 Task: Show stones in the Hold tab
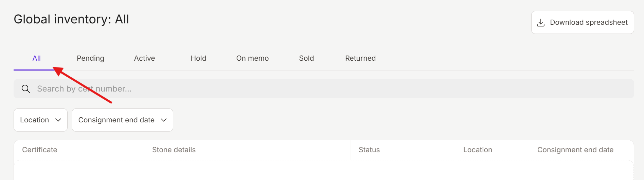click(x=198, y=58)
